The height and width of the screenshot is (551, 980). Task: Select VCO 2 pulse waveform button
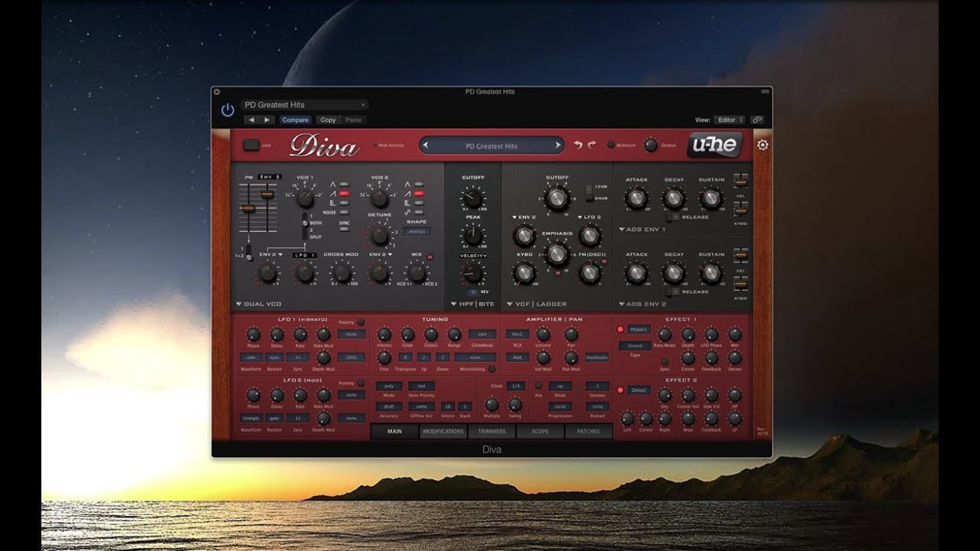pyautogui.click(x=417, y=203)
